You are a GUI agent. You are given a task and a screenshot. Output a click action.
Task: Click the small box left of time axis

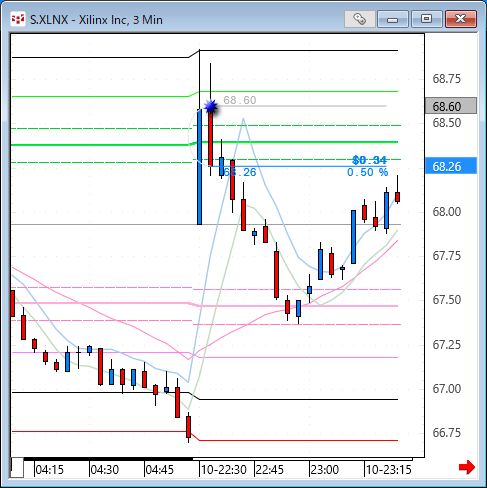point(17,468)
